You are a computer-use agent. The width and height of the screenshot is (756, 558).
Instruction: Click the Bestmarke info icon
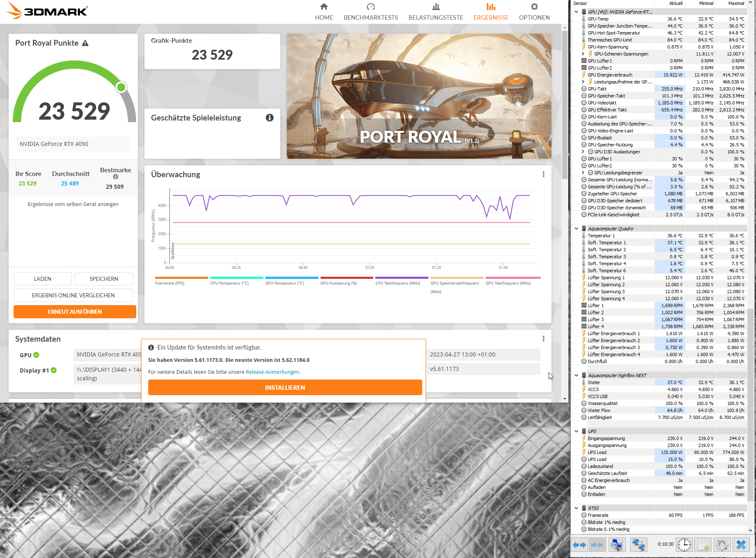[x=116, y=177]
